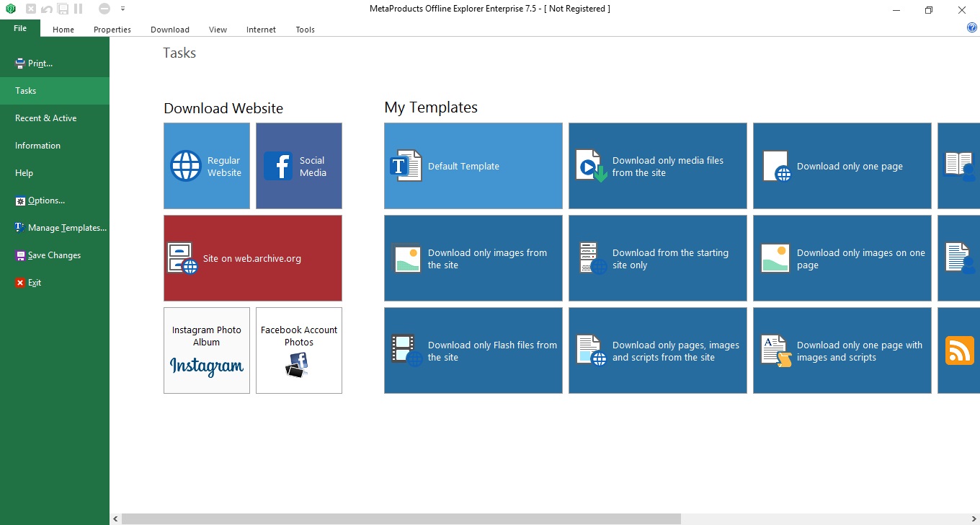The height and width of the screenshot is (525, 980).
Task: Open the Tools ribbon tab
Action: (306, 30)
